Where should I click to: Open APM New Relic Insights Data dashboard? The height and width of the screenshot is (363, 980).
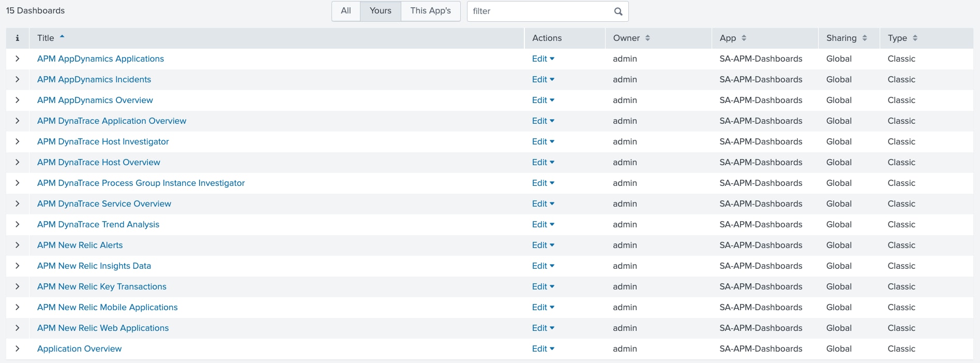click(x=94, y=266)
